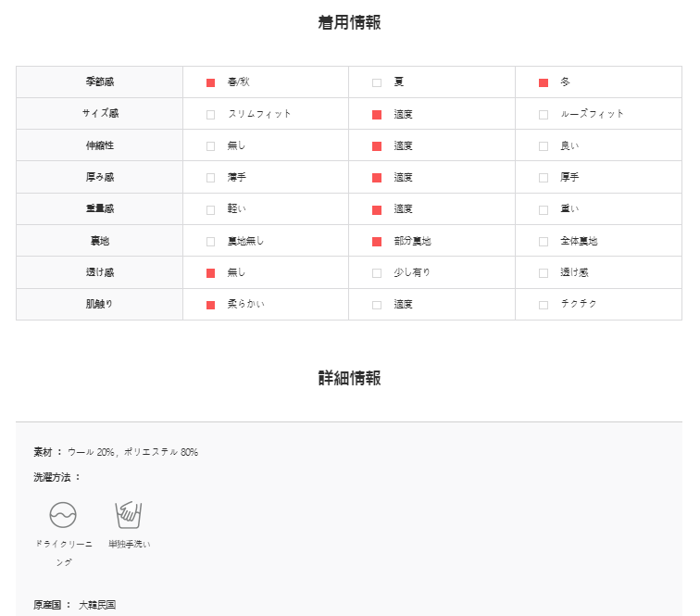Viewport: 700px width, 616px height.
Task: Check the 重い weight checkbox
Action: (544, 210)
